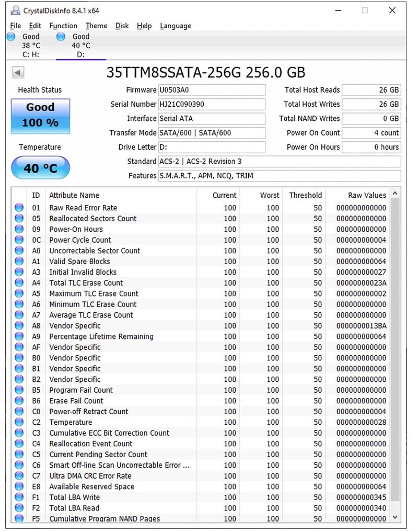Click the 40 °C temperature button
Viewport: 418px width, 532px height.
click(40, 168)
